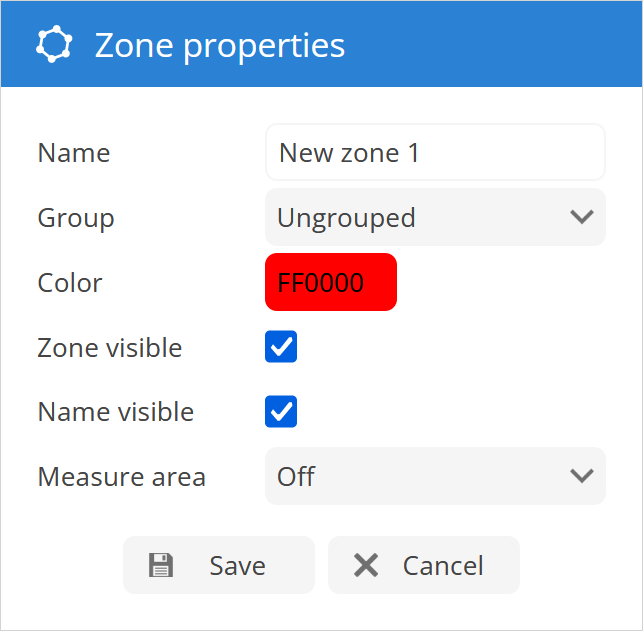Open the red FF0000 color picker
Screen dimensions: 643x631
pyautogui.click(x=331, y=282)
